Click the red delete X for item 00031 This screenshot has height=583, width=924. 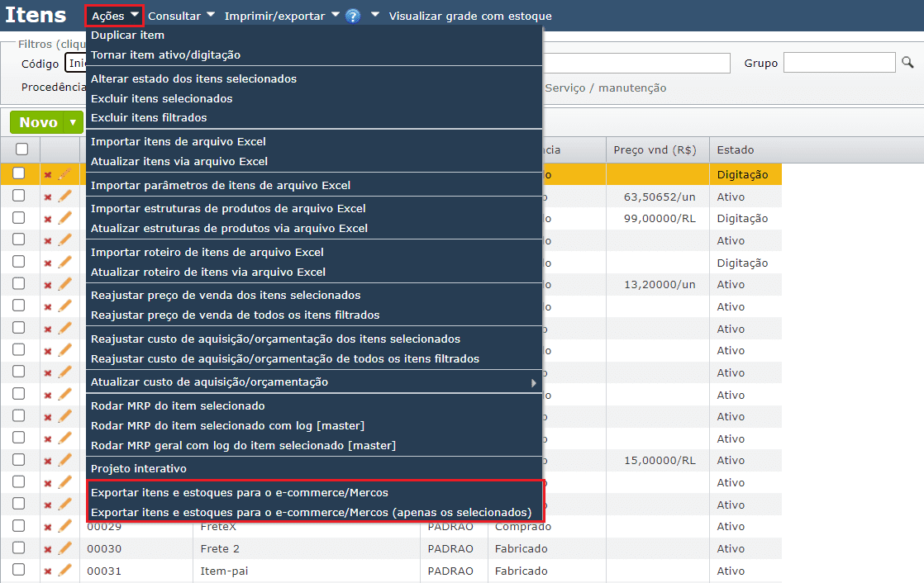coord(48,571)
